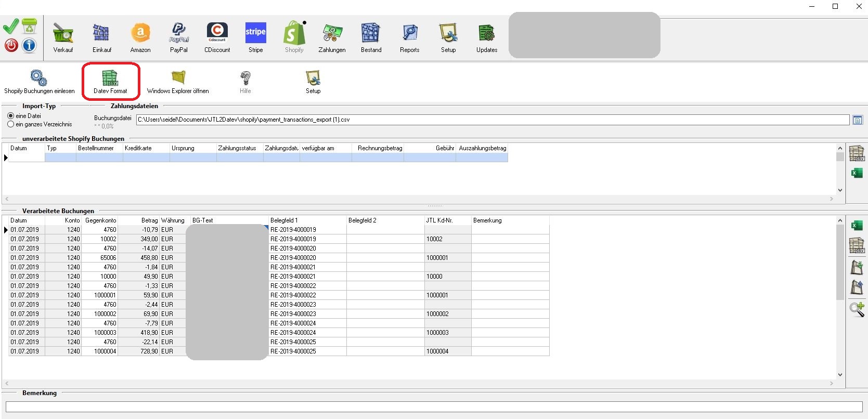This screenshot has height=419, width=868.
Task: Click the Bemerkung text field
Action: tap(434, 407)
